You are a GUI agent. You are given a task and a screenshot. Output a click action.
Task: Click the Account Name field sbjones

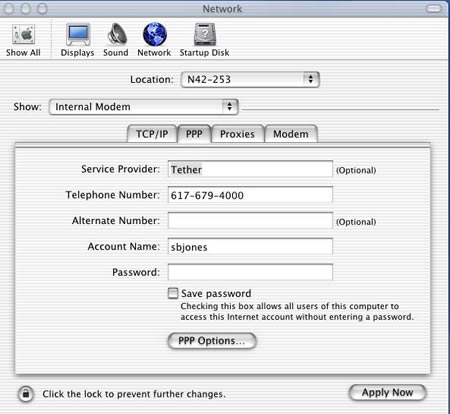pyautogui.click(x=250, y=246)
